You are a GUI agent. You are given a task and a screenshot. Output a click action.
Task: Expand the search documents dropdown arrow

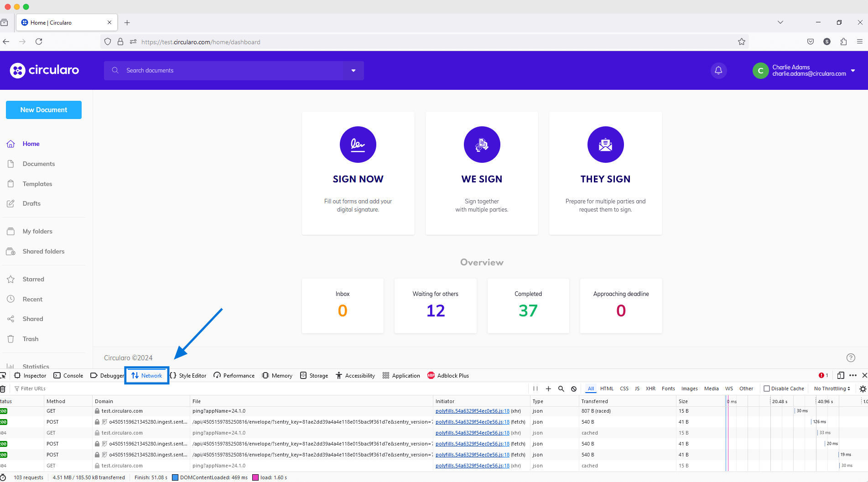tap(353, 71)
